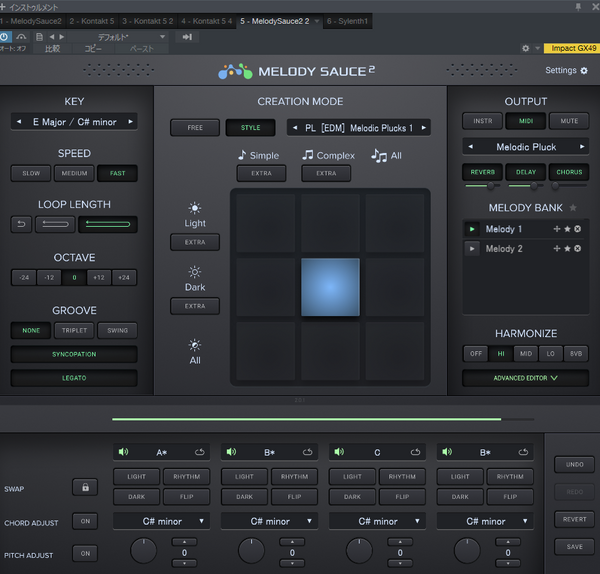Toggle the CHORUS effect
Viewport: 600px width, 574px height.
click(x=569, y=172)
